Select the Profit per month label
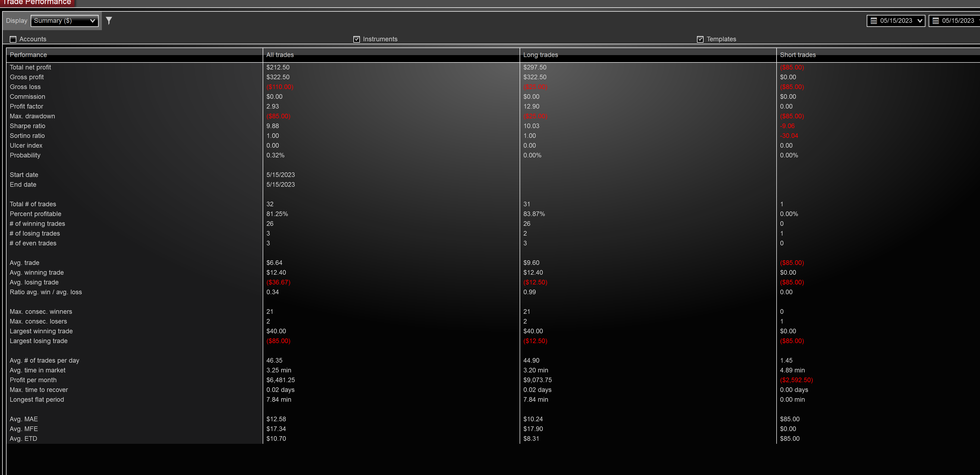980x475 pixels. 33,380
